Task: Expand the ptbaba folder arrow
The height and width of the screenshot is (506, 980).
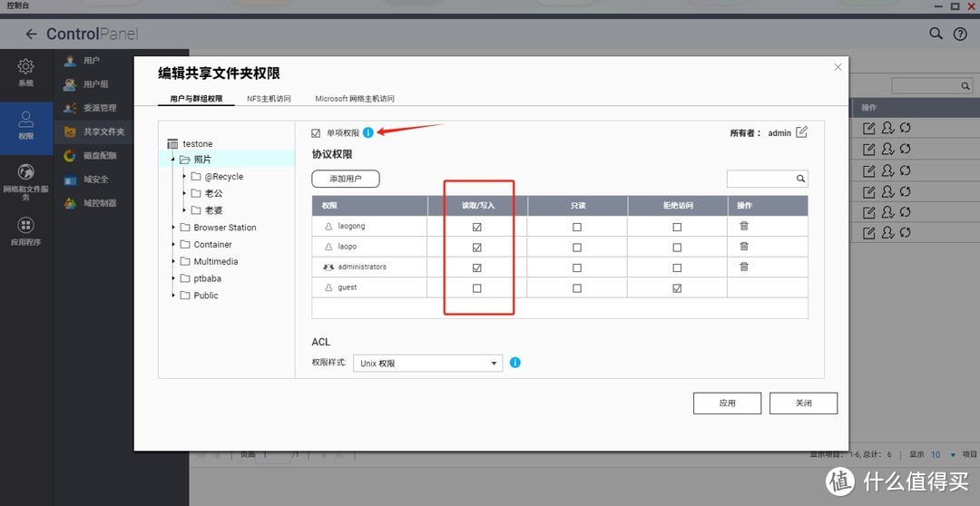Action: (x=173, y=278)
